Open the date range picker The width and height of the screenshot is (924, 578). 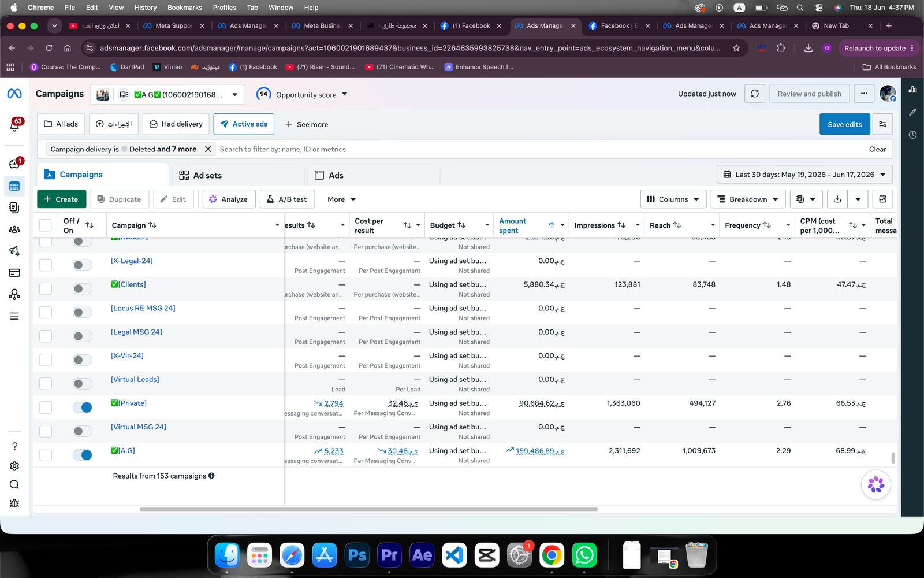tap(805, 175)
